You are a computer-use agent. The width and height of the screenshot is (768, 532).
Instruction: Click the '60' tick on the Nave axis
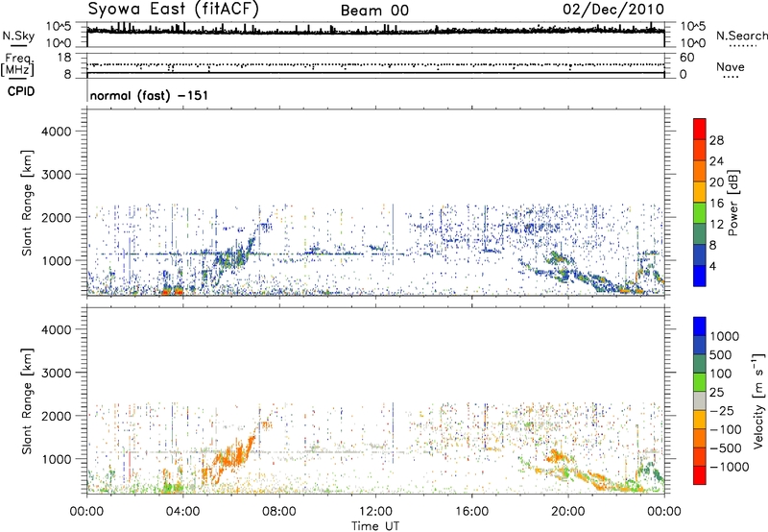[x=686, y=58]
